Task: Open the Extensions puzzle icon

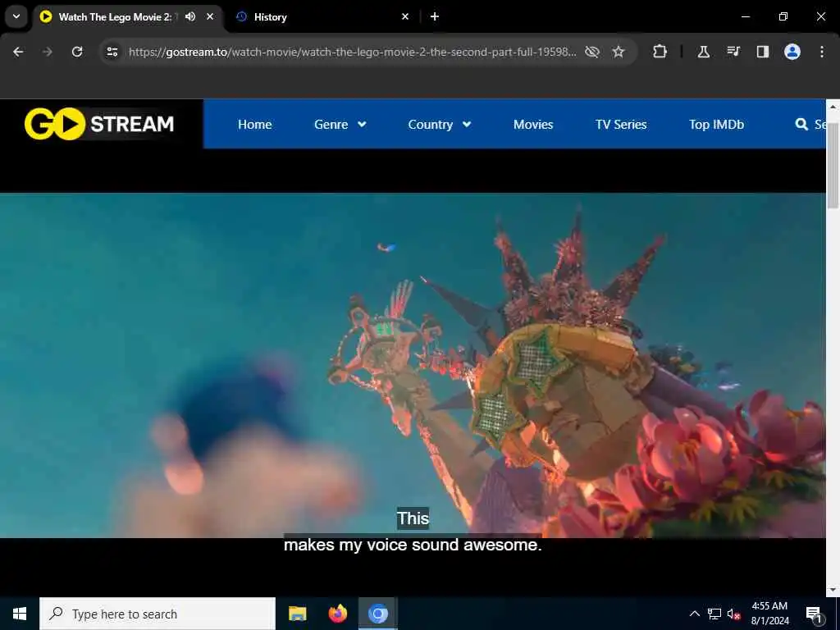Action: click(660, 52)
